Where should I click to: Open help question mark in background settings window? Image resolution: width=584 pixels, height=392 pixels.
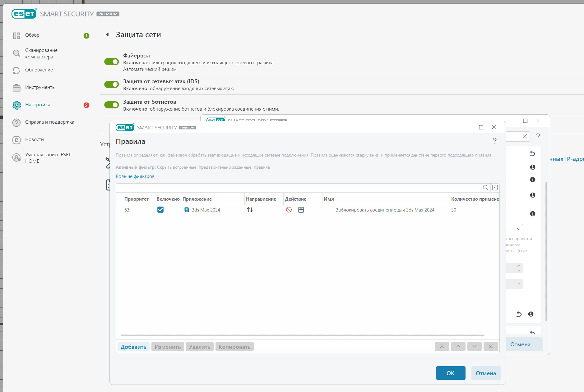tap(538, 136)
